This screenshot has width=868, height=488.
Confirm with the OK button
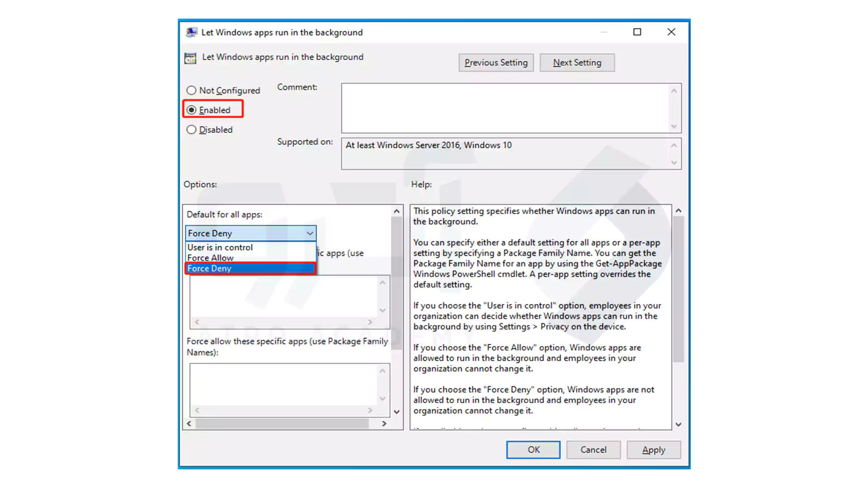(x=533, y=450)
